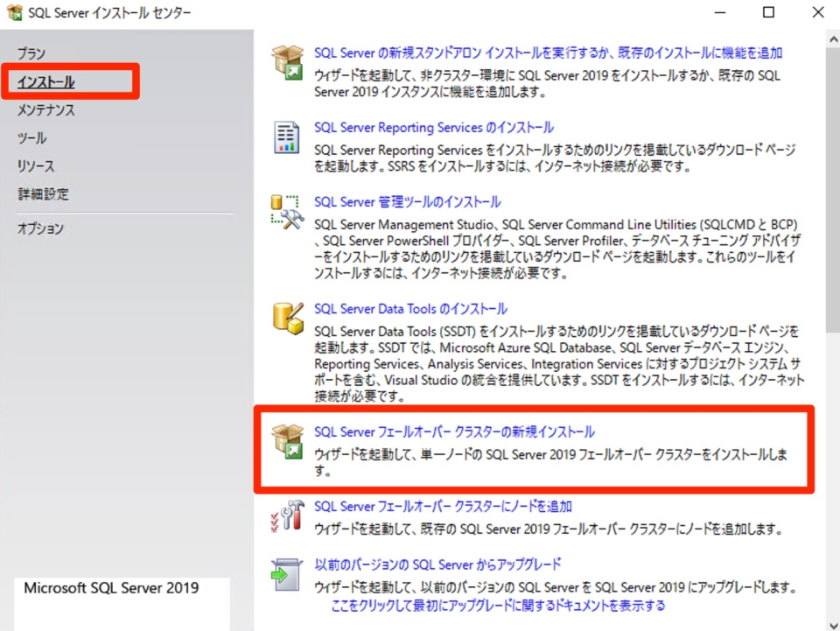Screen dimensions: 840x631
Task: Click the add-node wrench and hammer icon
Action: click(288, 515)
